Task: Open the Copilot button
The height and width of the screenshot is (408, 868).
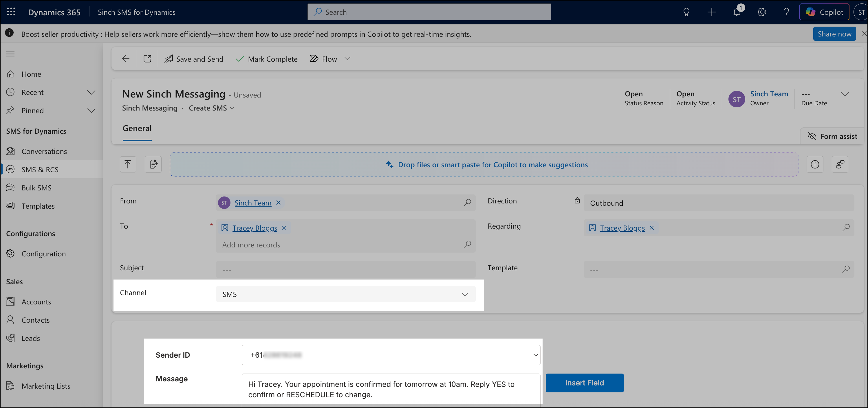Action: tap(824, 12)
